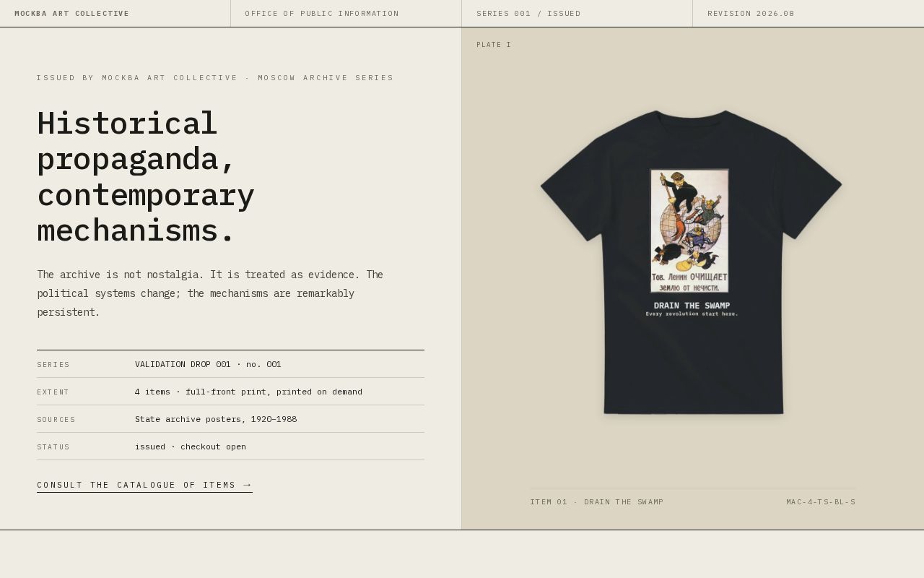The image size is (924, 578).
Task: Select the Office of Public Information header text
Action: [x=322, y=14]
